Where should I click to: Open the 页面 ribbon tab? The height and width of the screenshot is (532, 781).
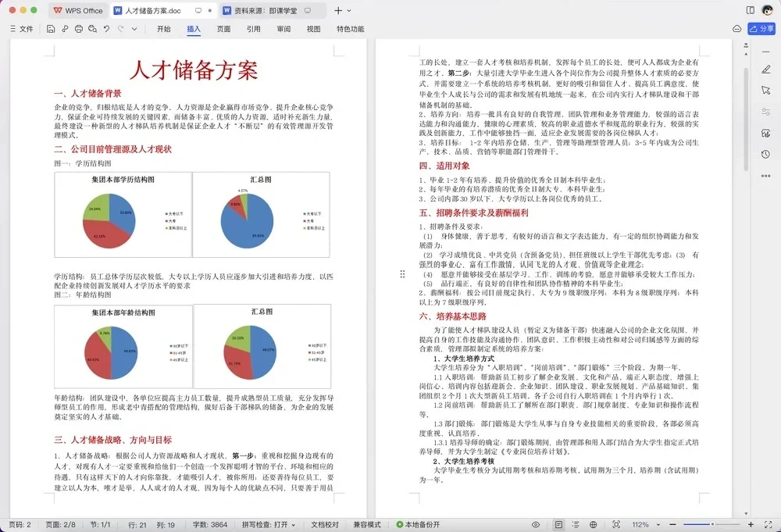[x=223, y=29]
